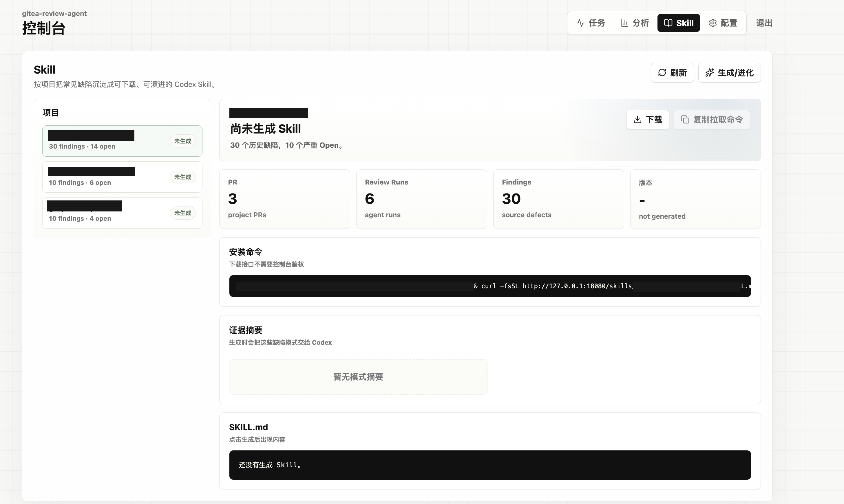844x504 pixels.
Task: Click the Findings card showing 30
Action: tap(558, 199)
